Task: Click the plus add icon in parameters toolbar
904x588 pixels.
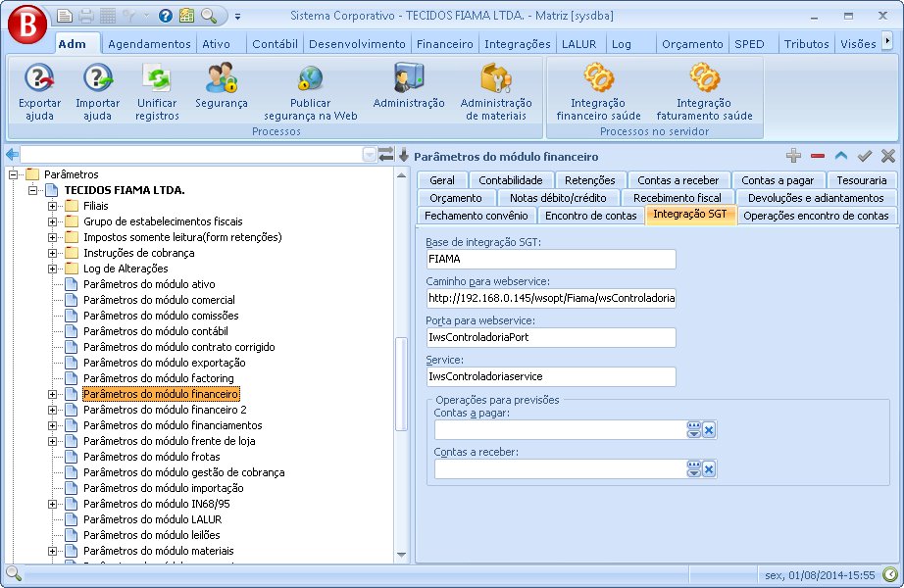Action: click(x=793, y=156)
